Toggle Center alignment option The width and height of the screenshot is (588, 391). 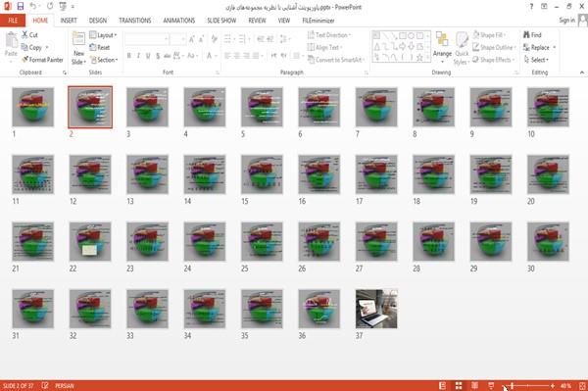click(x=236, y=56)
